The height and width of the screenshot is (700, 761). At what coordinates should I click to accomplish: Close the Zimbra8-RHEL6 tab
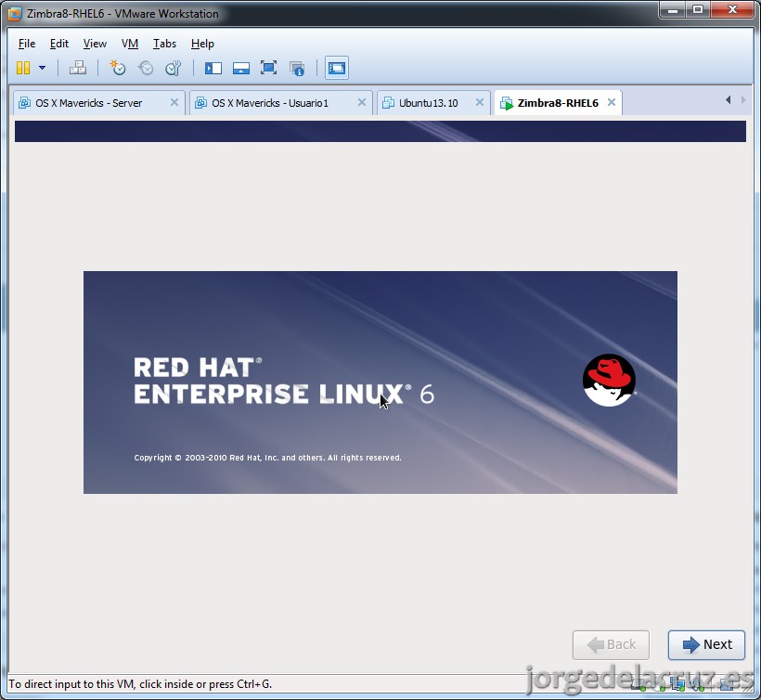coord(612,102)
